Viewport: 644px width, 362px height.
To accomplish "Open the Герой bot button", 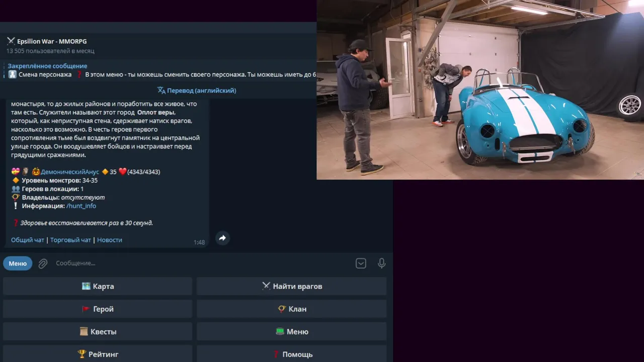I will 98,309.
